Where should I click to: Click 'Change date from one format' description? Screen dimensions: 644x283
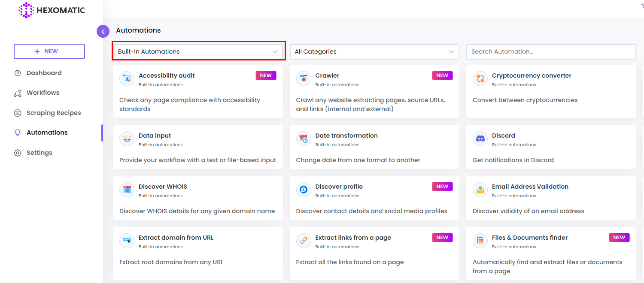pos(358,160)
